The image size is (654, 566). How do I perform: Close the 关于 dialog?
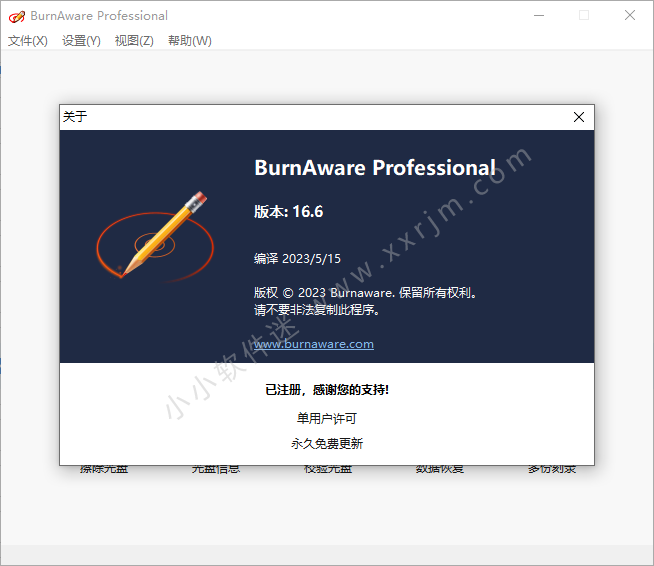point(579,117)
